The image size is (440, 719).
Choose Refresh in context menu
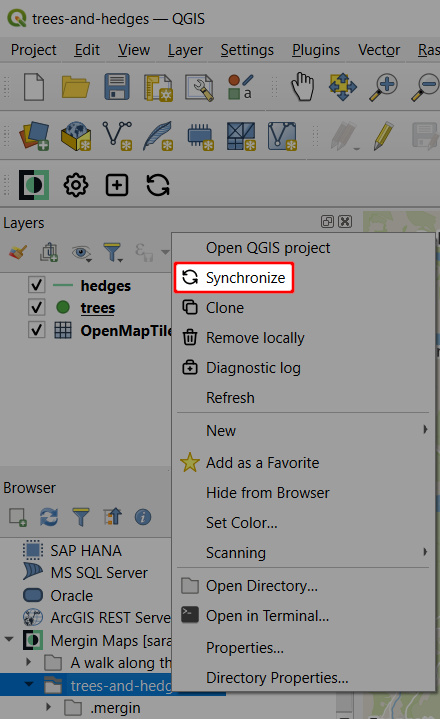tap(303, 397)
